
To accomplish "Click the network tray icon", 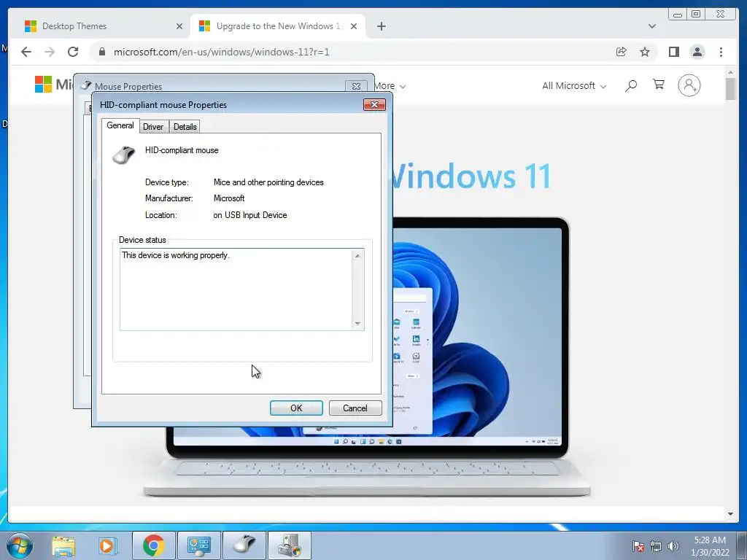I will pyautogui.click(x=656, y=546).
